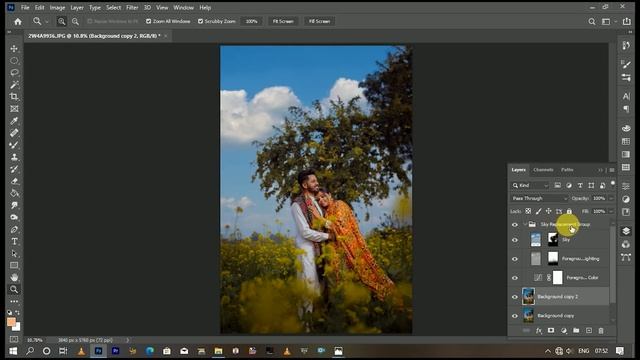
Task: Open the Layers panel menu
Action: click(x=612, y=170)
